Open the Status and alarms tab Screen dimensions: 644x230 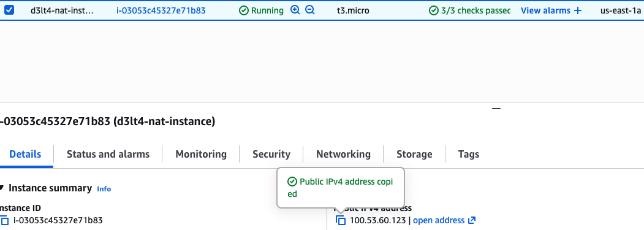click(108, 155)
